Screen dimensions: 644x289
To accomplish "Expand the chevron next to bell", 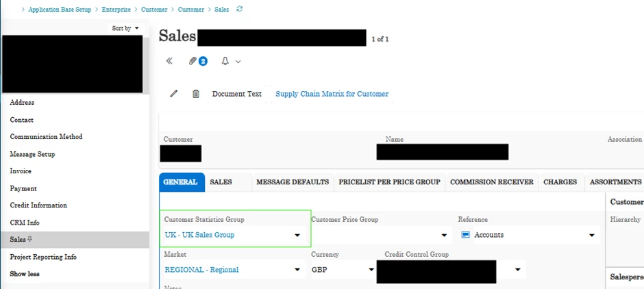I will tap(238, 62).
